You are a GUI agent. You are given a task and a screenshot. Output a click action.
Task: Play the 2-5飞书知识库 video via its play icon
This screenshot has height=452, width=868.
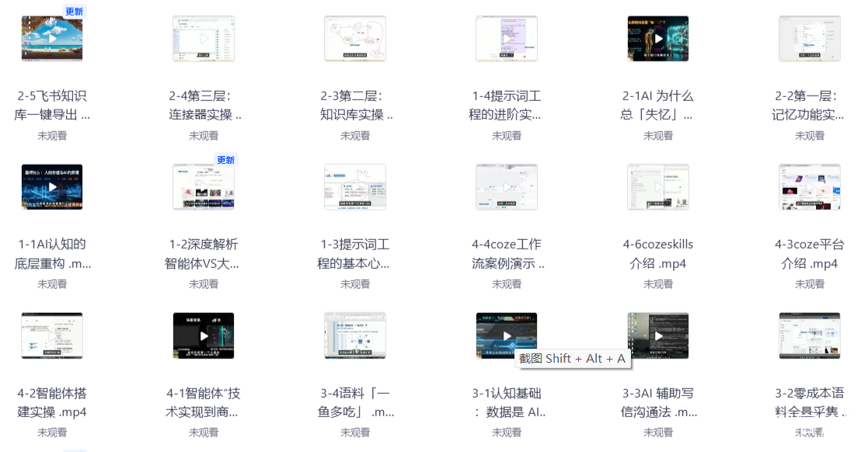click(52, 38)
